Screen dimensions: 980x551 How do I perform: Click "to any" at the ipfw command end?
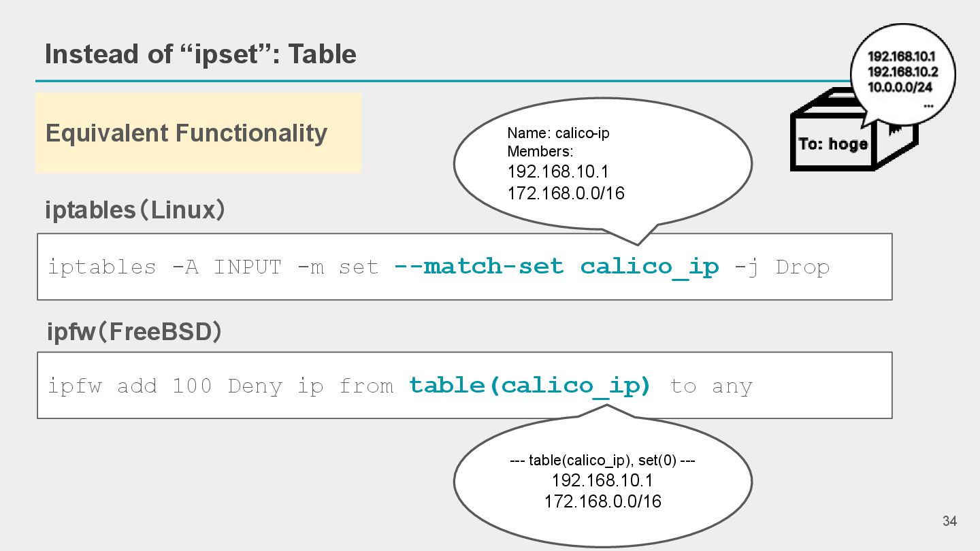[x=711, y=386]
